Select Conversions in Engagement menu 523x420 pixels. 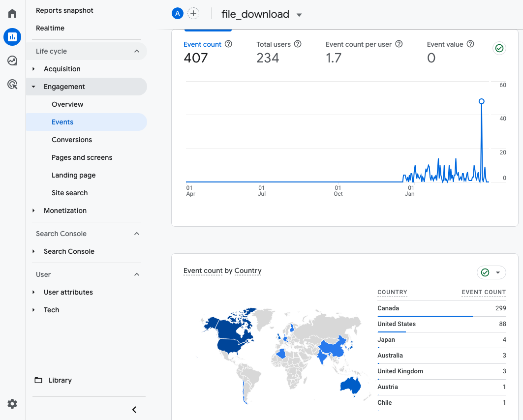[72, 140]
